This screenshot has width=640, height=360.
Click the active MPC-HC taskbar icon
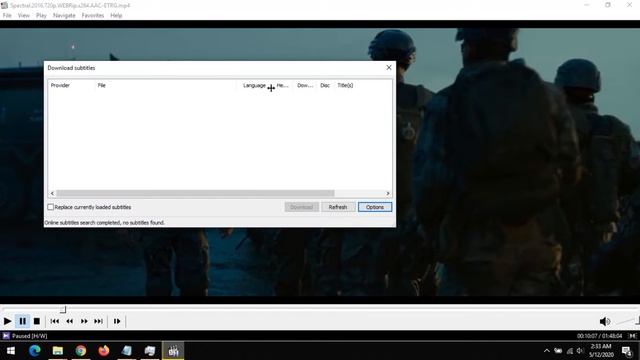(x=173, y=351)
